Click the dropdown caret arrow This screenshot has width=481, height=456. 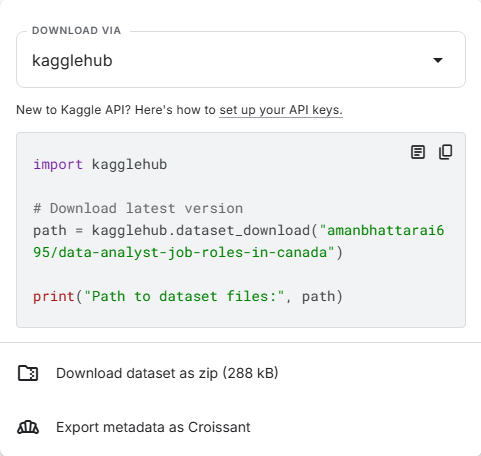point(438,60)
